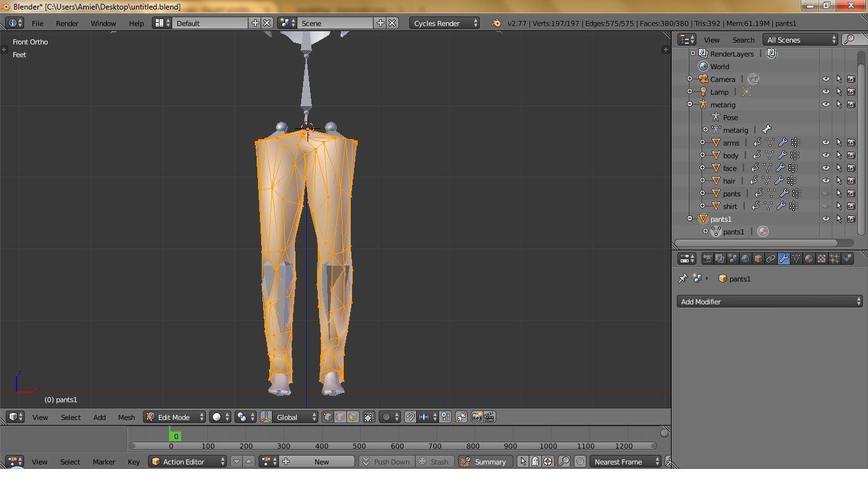The height and width of the screenshot is (488, 868).
Task: Open the Material properties tab
Action: 809,259
